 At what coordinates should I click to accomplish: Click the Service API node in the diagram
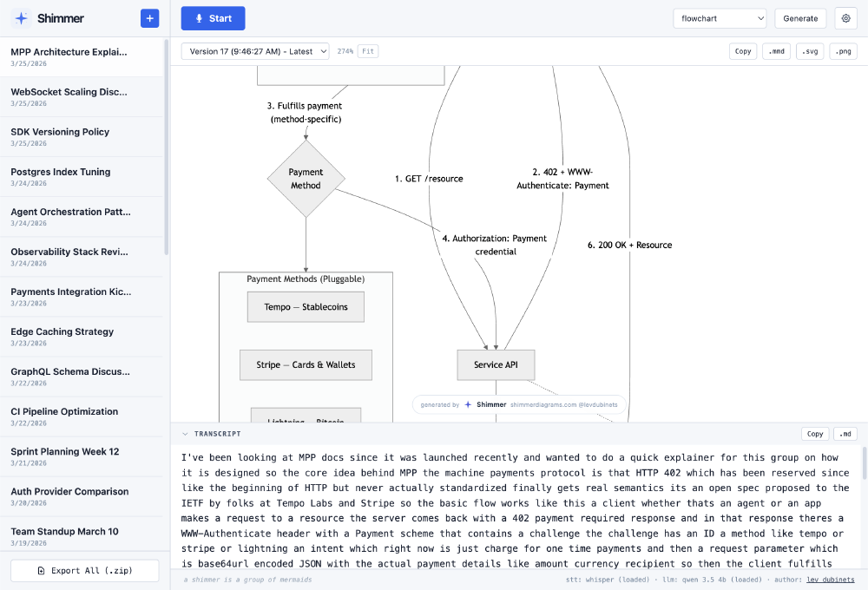click(496, 364)
